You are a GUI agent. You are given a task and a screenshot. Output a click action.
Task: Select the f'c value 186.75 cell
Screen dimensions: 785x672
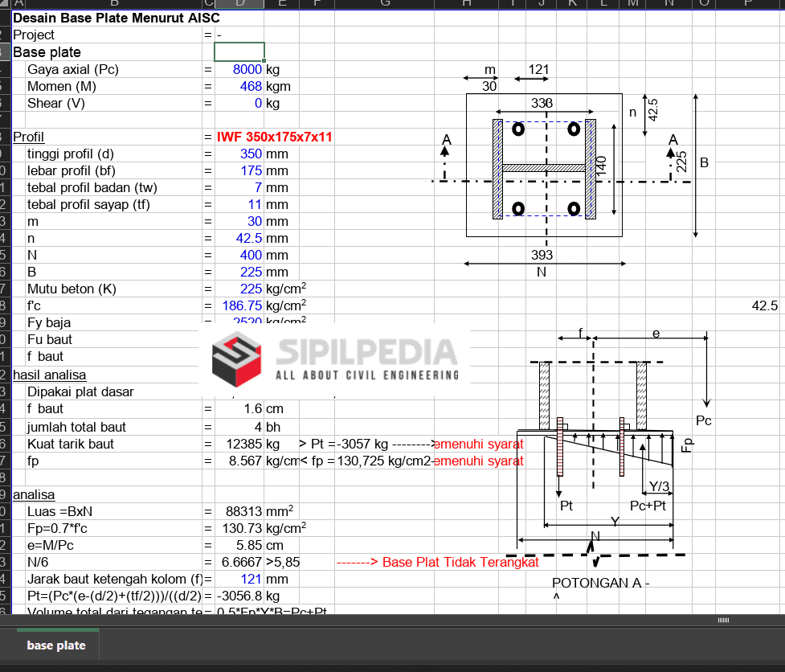click(x=239, y=306)
